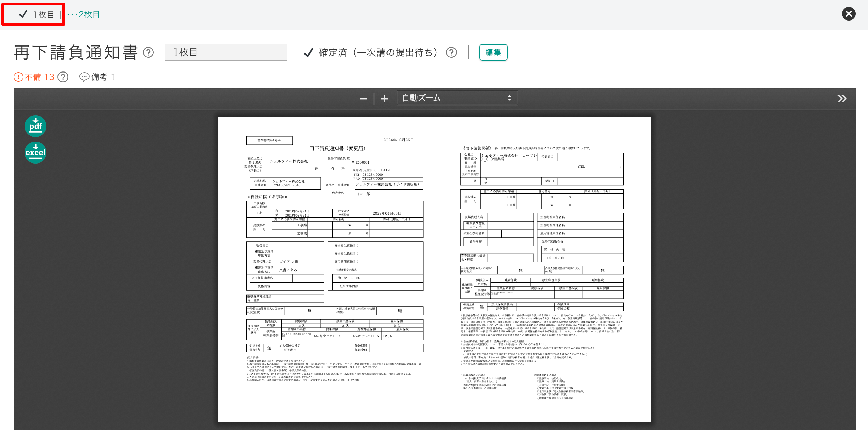Zoom in with the plus button

384,99
